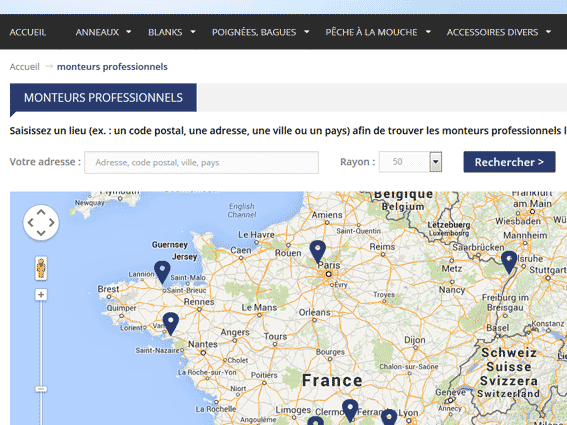
Task: Pan the map right with the arrow
Action: coord(52,222)
